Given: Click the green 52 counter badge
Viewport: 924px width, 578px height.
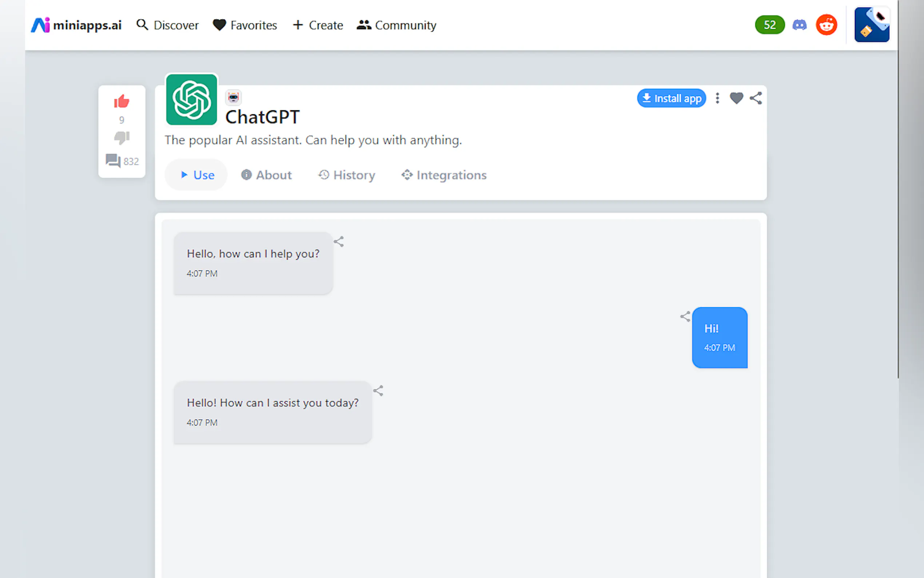Looking at the screenshot, I should 769,24.
